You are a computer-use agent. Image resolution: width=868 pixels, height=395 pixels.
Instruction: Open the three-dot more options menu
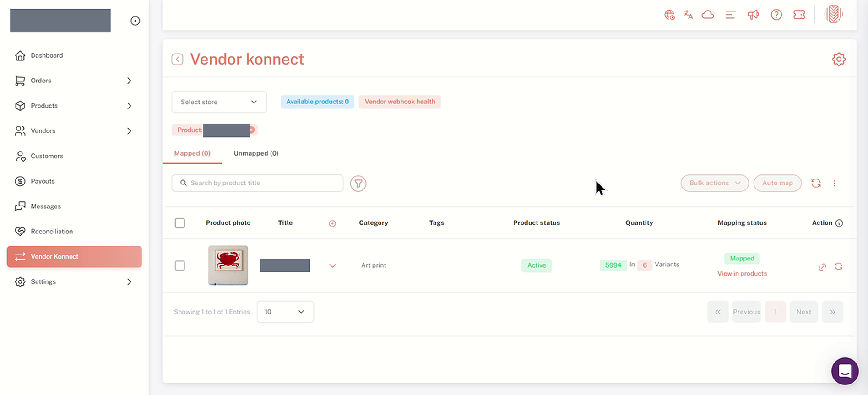pyautogui.click(x=835, y=183)
